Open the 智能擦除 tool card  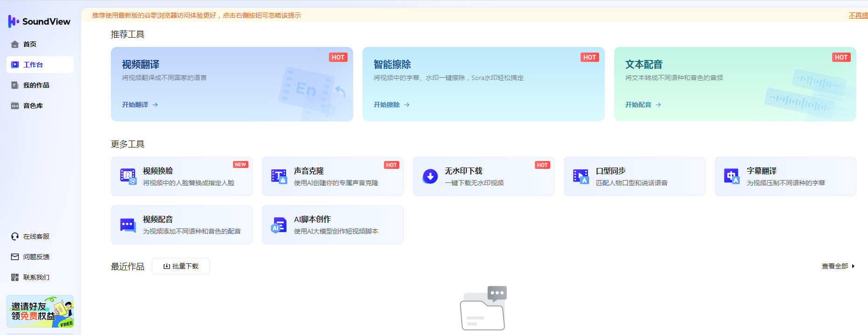tap(484, 84)
